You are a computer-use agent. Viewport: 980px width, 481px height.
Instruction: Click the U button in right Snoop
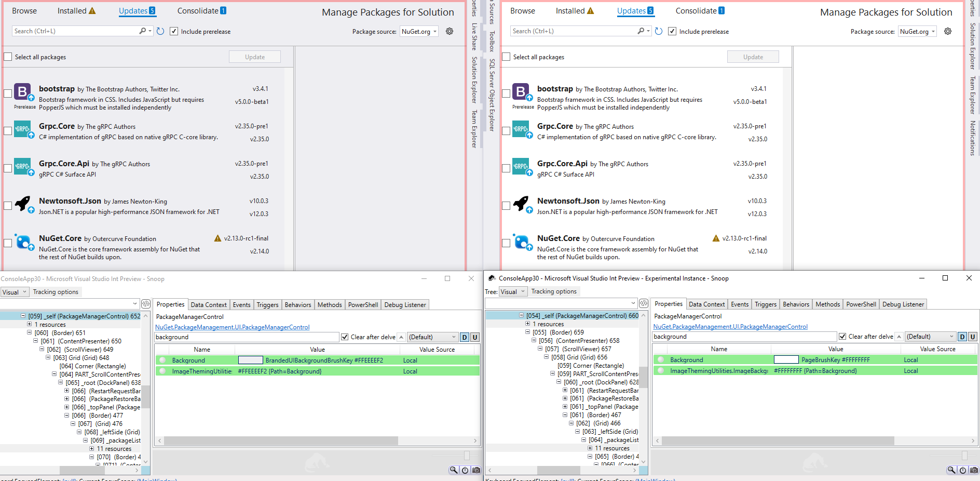click(x=972, y=337)
